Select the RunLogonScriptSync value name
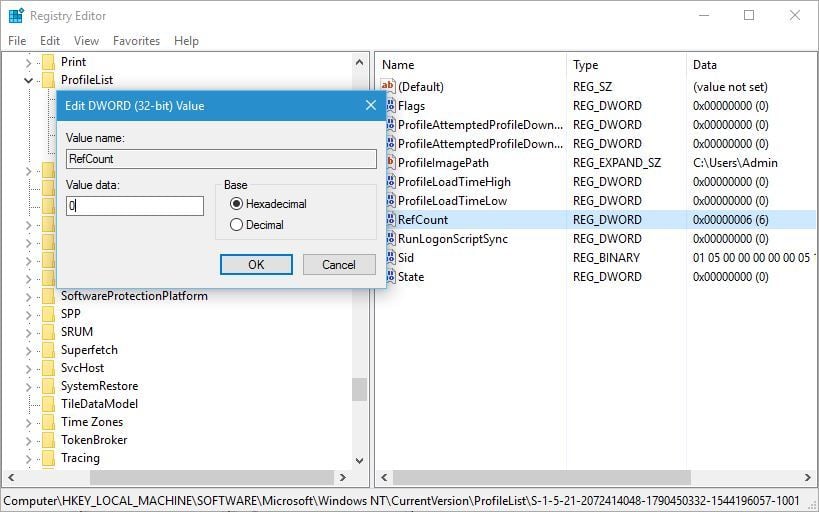Screen dimensions: 819x512 tap(453, 239)
